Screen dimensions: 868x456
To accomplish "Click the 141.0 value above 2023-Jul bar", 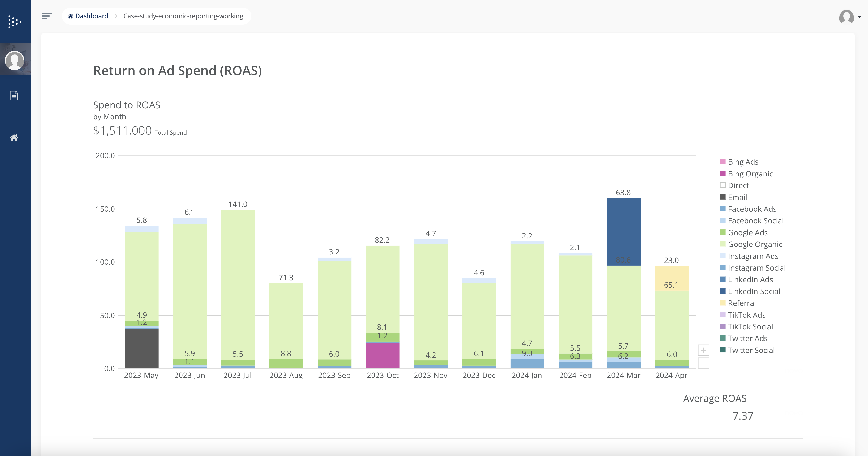I will [238, 204].
